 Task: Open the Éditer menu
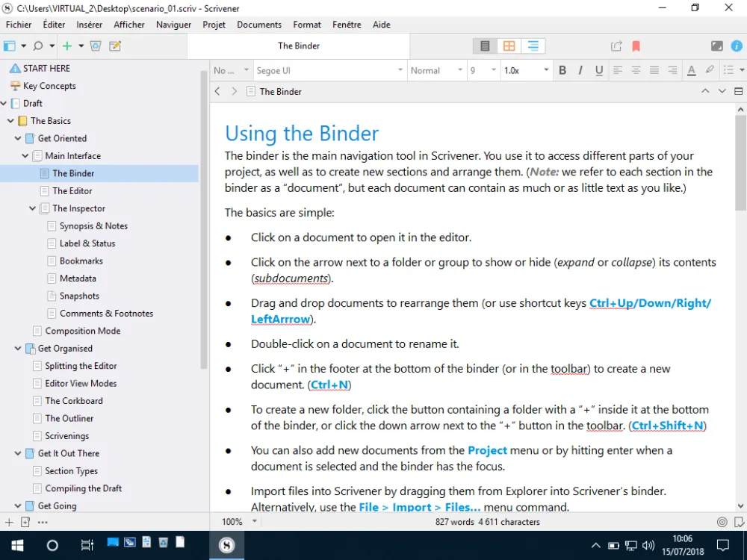pyautogui.click(x=54, y=25)
